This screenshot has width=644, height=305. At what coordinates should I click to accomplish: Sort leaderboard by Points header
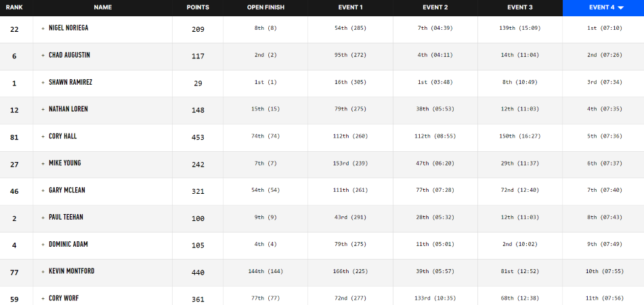click(198, 7)
